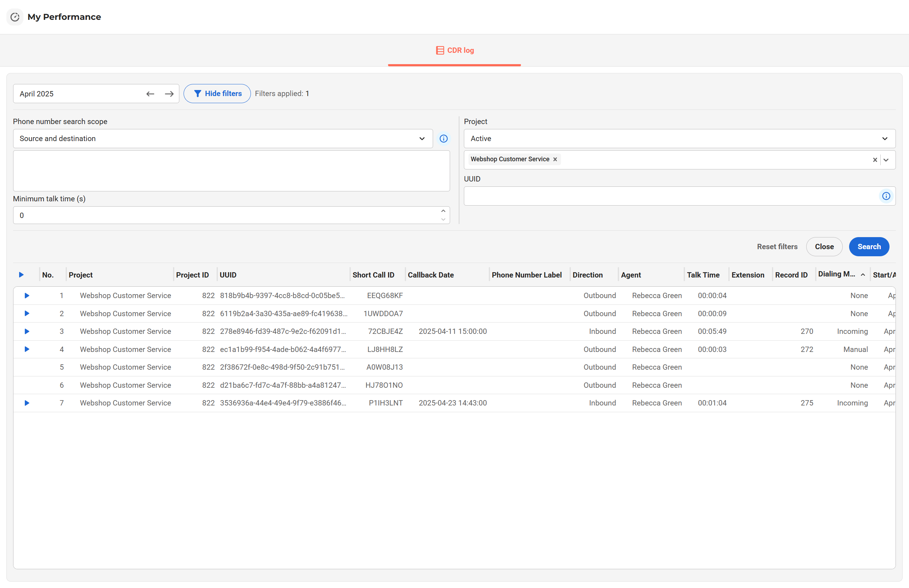This screenshot has height=588, width=909.
Task: Sort by Extension column header
Action: pos(747,275)
